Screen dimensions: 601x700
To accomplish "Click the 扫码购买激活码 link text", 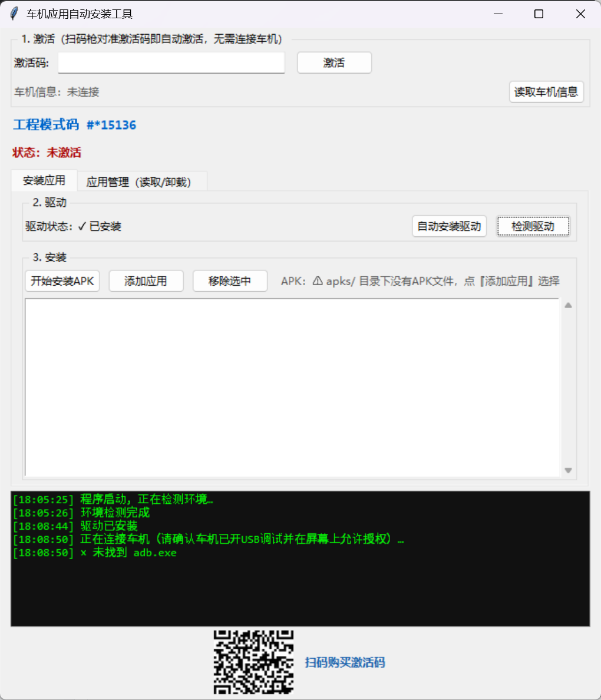I will pyautogui.click(x=345, y=662).
